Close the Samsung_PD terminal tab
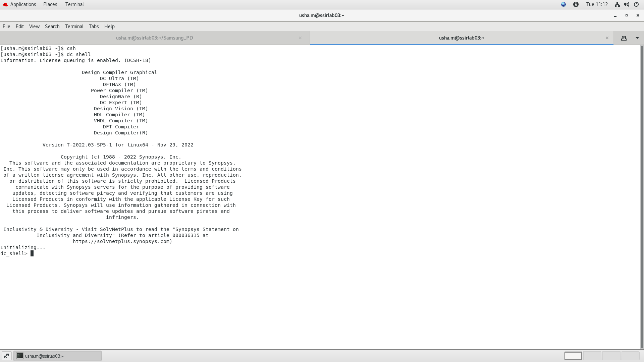 pos(300,38)
